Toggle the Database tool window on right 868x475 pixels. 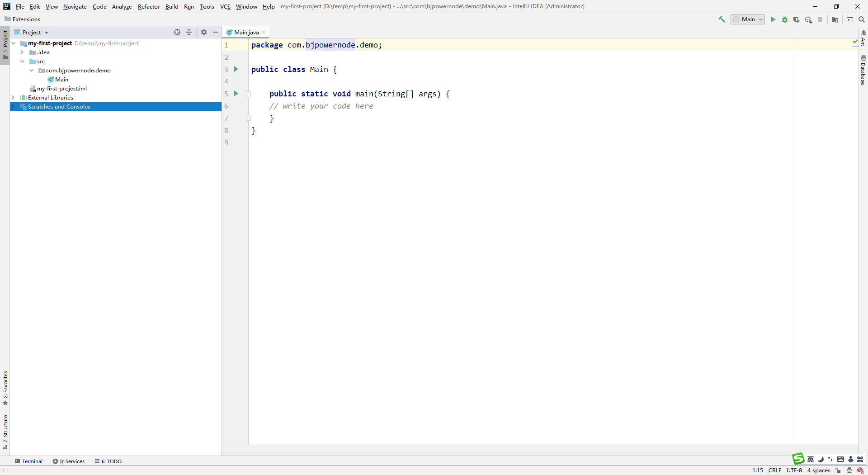(x=863, y=71)
